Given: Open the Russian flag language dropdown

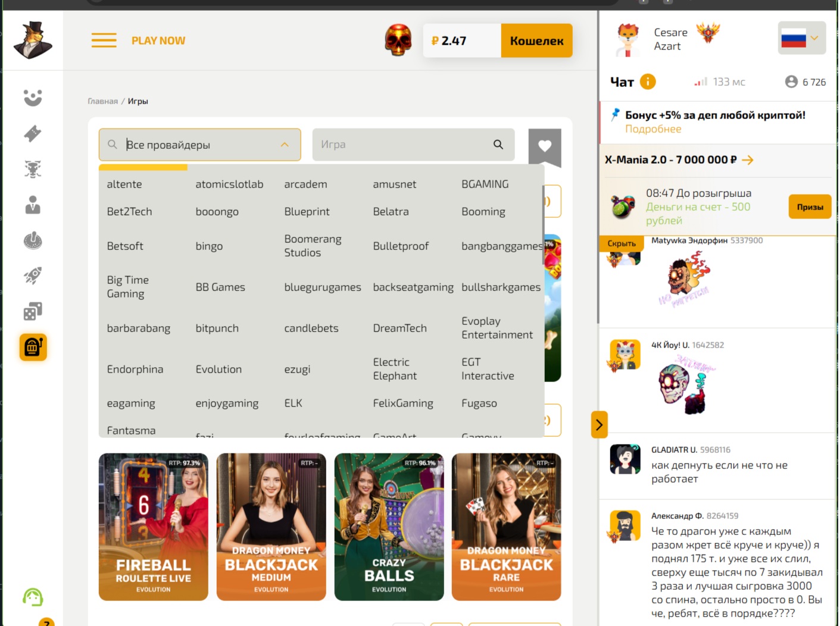Looking at the screenshot, I should coord(801,38).
